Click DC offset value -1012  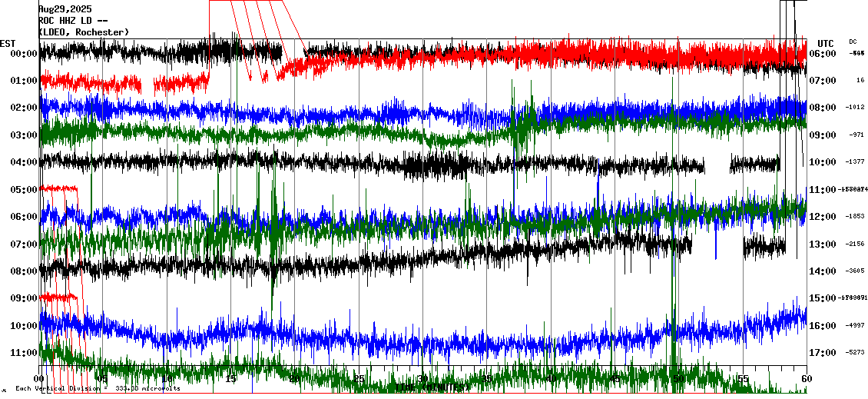[x=855, y=108]
